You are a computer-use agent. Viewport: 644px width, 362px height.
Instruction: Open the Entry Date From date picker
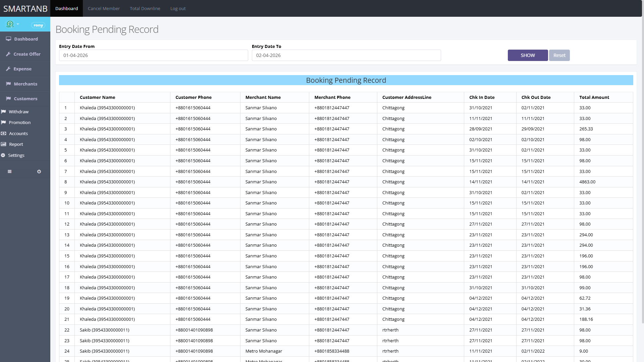pos(153,56)
